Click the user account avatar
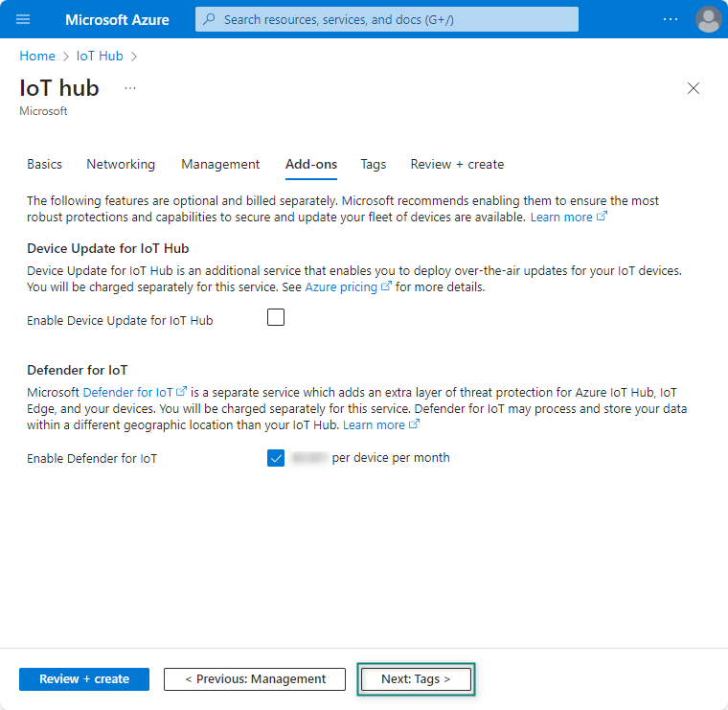The width and height of the screenshot is (728, 710). point(708,19)
